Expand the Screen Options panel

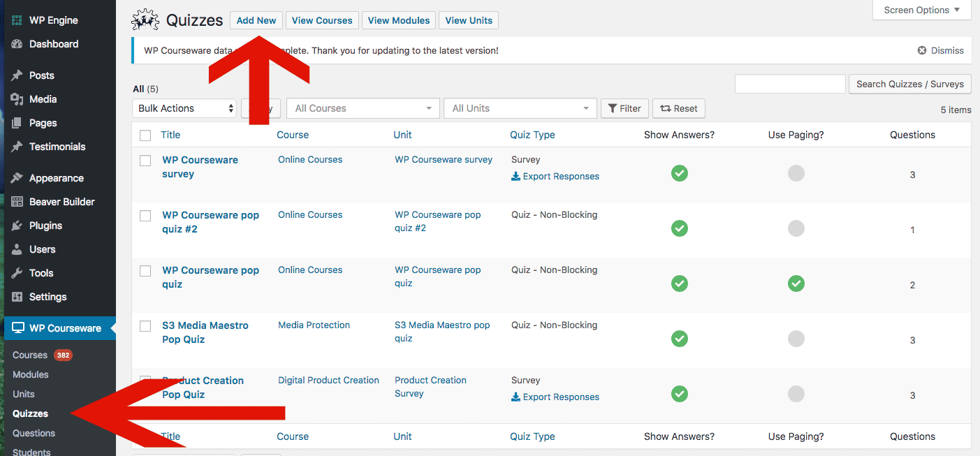click(x=922, y=10)
